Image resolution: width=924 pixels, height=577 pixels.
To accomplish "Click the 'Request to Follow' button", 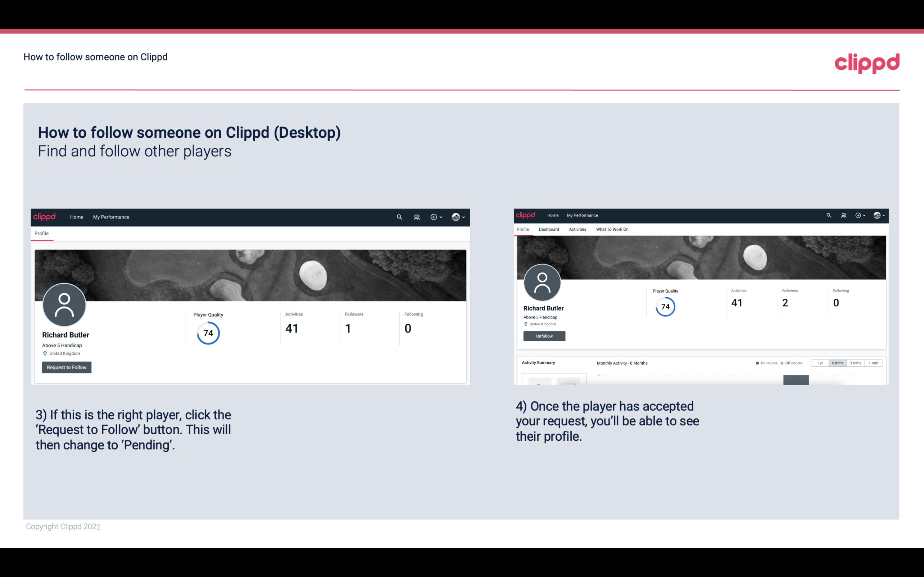I will 67,367.
